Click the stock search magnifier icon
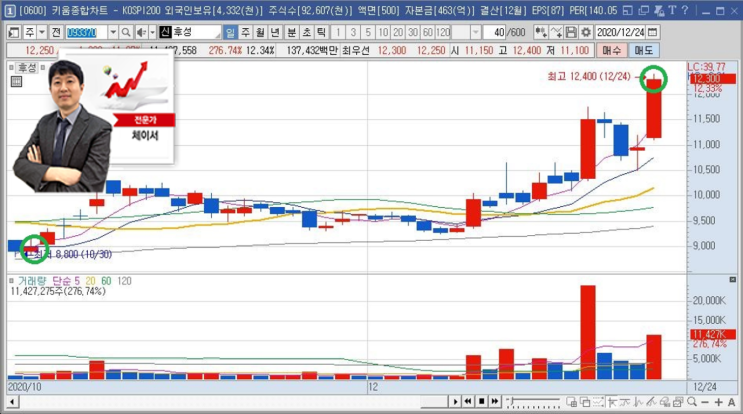This screenshot has width=743, height=414. point(126,32)
